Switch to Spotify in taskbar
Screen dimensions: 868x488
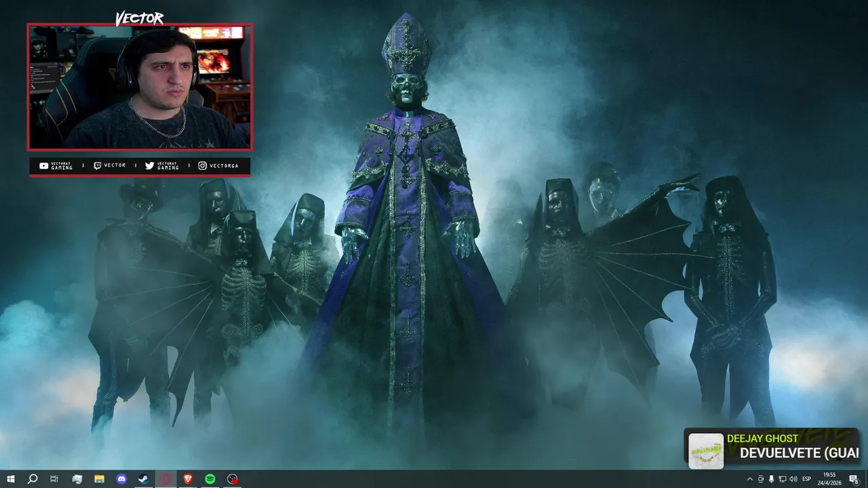pyautogui.click(x=210, y=479)
